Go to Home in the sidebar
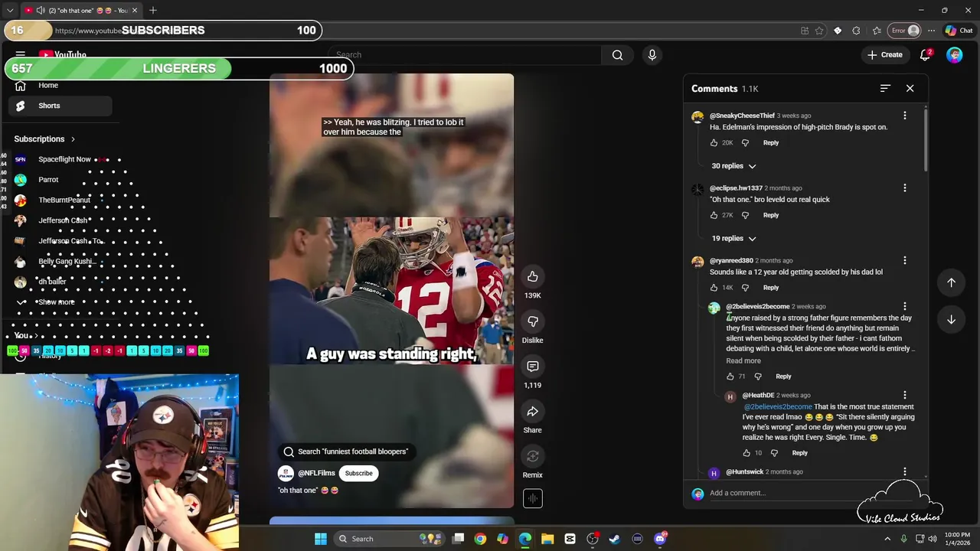 [60, 86]
